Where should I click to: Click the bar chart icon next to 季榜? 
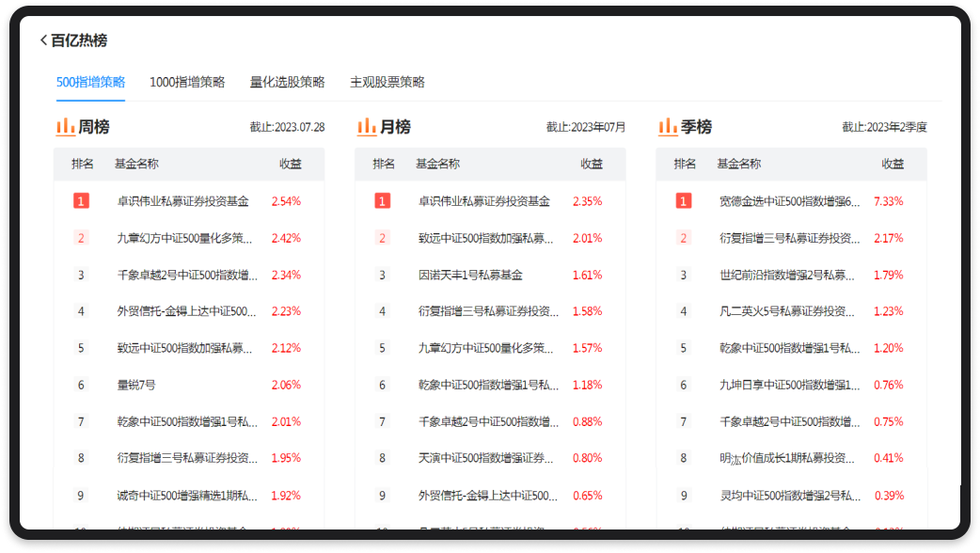point(668,126)
